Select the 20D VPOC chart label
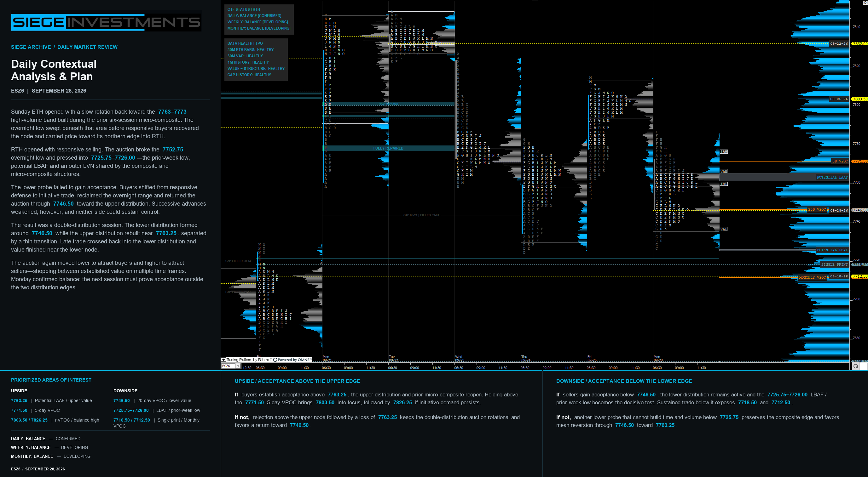 tap(817, 209)
